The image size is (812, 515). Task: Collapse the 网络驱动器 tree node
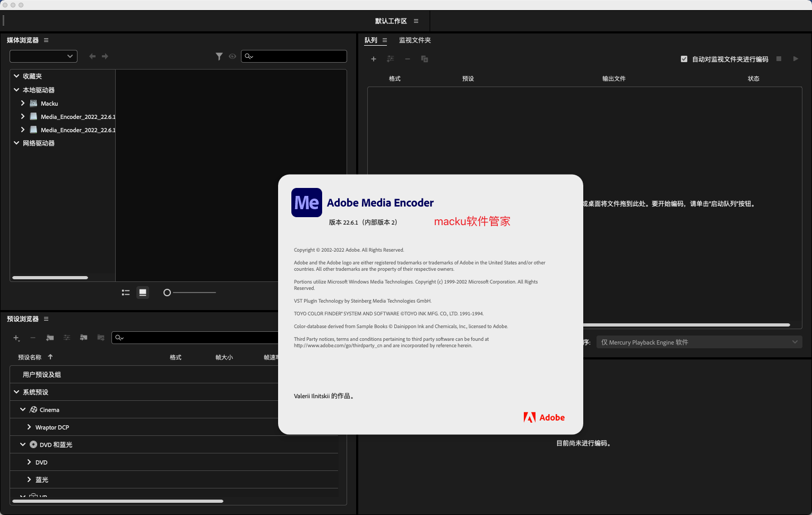[16, 143]
